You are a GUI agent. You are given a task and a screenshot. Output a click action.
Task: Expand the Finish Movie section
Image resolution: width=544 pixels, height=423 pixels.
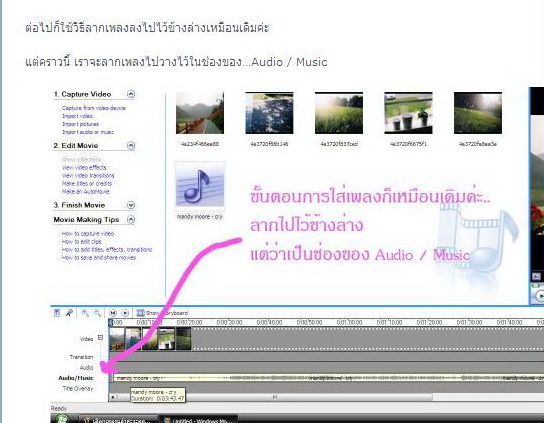(131, 205)
